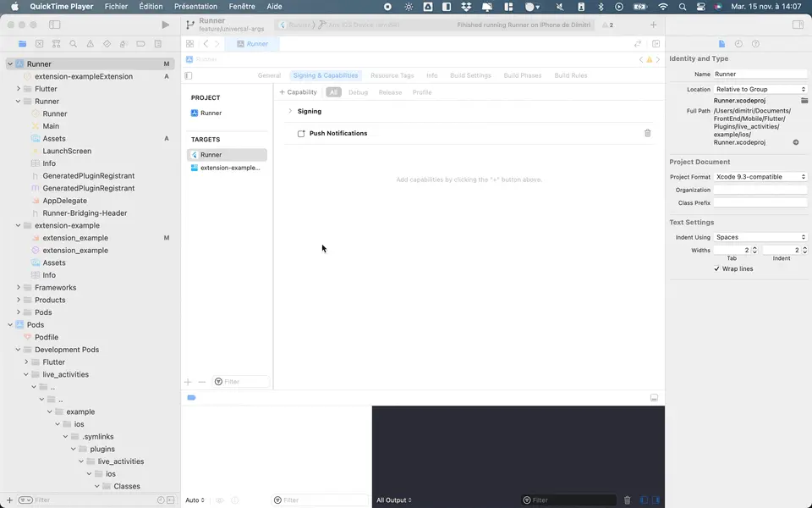Image resolution: width=812 pixels, height=508 pixels.
Task: Go forward with the editor right arrow
Action: point(217,44)
